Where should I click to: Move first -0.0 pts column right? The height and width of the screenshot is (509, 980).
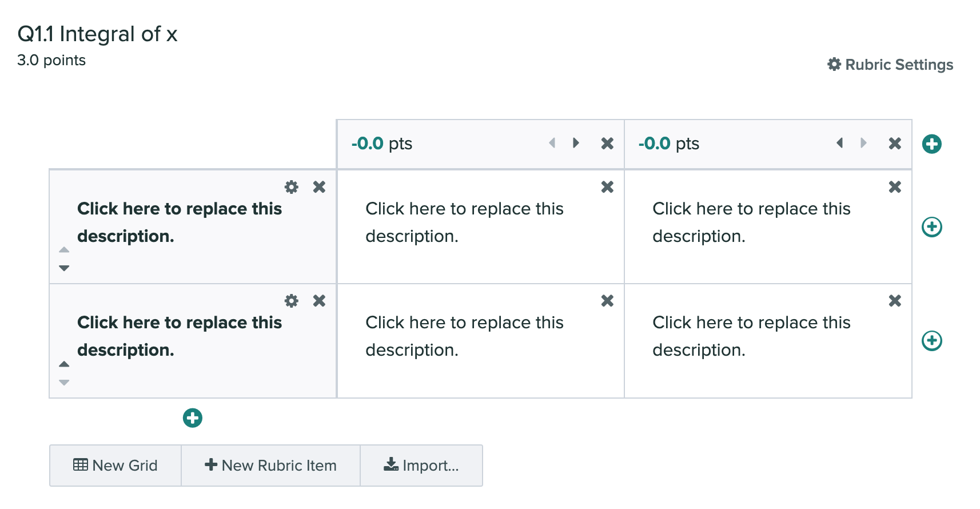(x=576, y=143)
